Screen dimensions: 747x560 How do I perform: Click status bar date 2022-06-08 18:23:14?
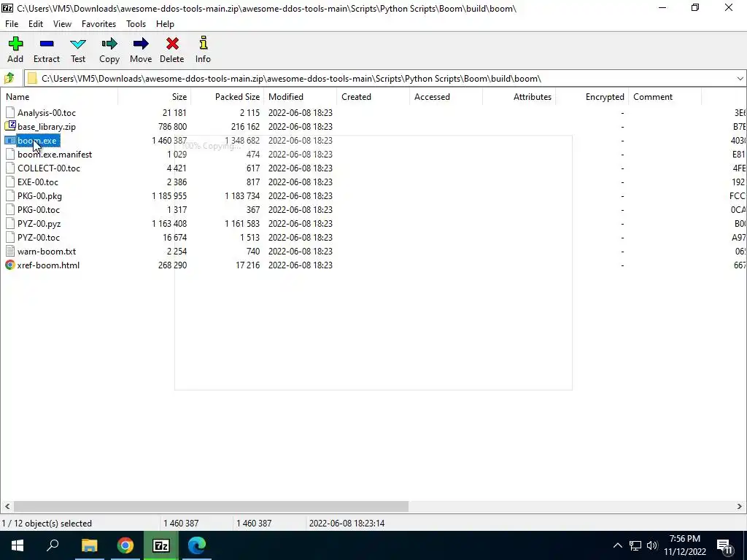[347, 523]
